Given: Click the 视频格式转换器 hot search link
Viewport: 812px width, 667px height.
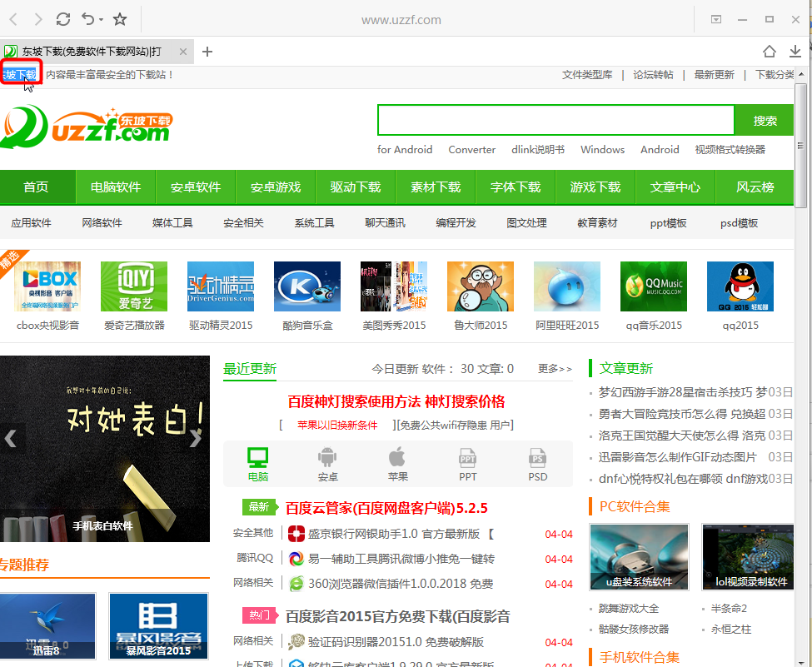Looking at the screenshot, I should coord(730,150).
